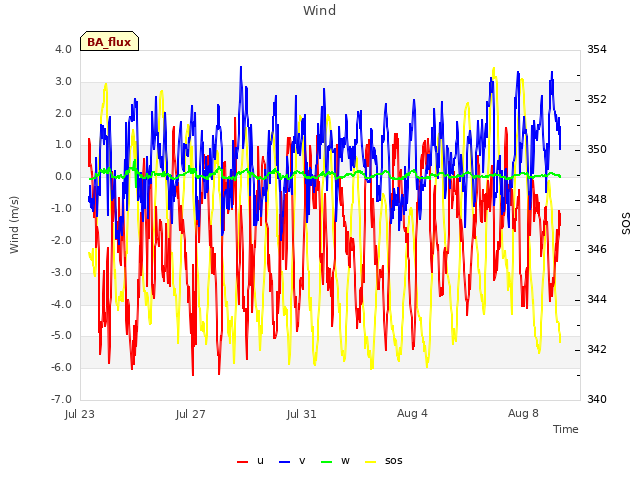Click the Jul 27 date tick
Viewport: 640px width, 480px height.
click(x=191, y=414)
